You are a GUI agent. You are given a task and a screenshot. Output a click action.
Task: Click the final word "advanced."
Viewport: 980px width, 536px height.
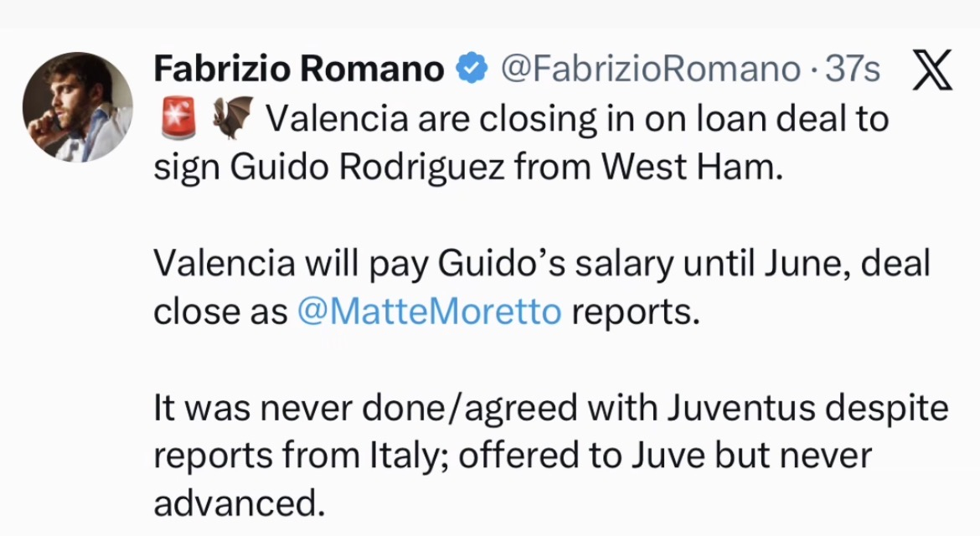tap(238, 503)
